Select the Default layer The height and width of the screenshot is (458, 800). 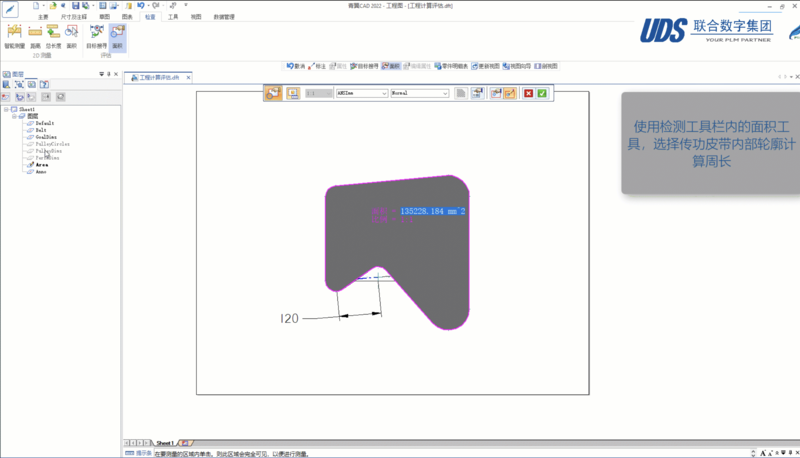[44, 123]
